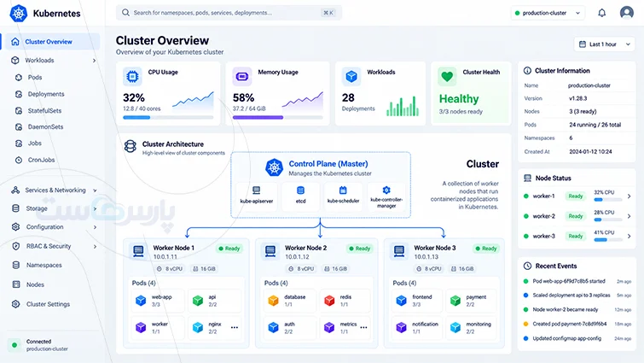Click the Control Plane helm icon
This screenshot has width=644, height=363.
coord(274,167)
